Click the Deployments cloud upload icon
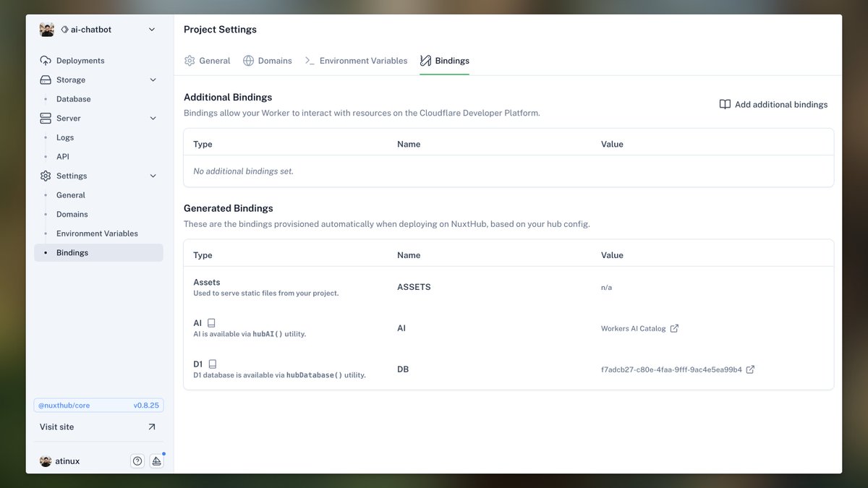868x488 pixels. point(46,61)
